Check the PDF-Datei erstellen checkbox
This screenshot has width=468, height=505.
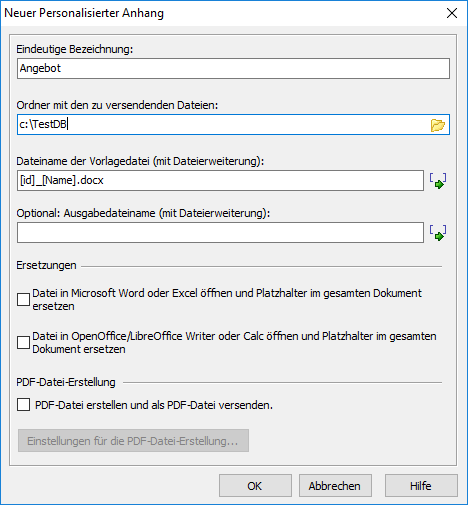(23, 405)
